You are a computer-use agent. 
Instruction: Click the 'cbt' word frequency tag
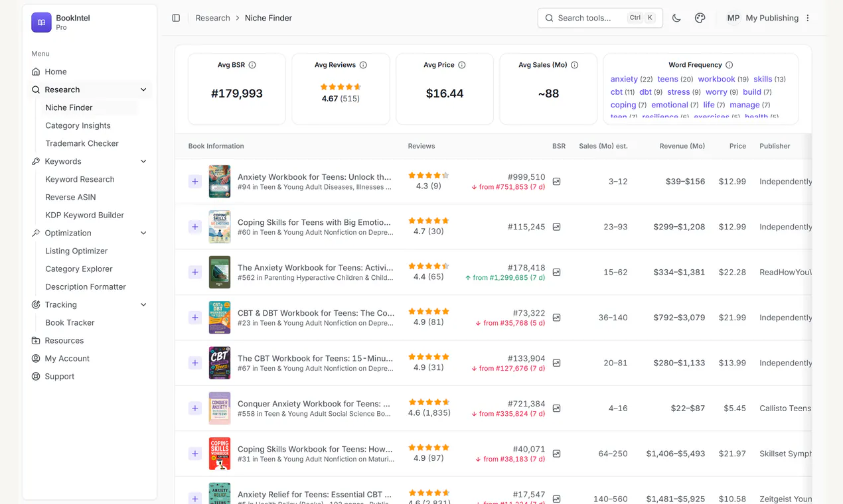[x=617, y=92]
